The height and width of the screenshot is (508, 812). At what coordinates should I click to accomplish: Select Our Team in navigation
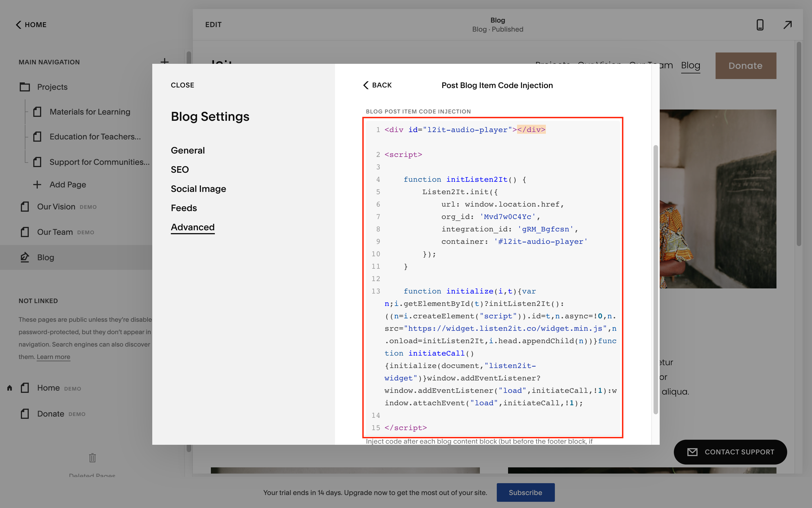pos(55,232)
